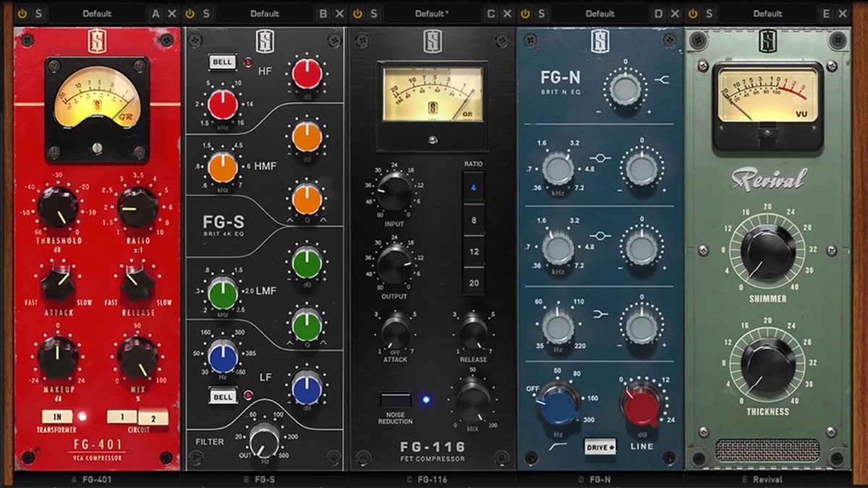Toggle power for slot E Revival
The height and width of the screenshot is (488, 868).
click(x=693, y=14)
